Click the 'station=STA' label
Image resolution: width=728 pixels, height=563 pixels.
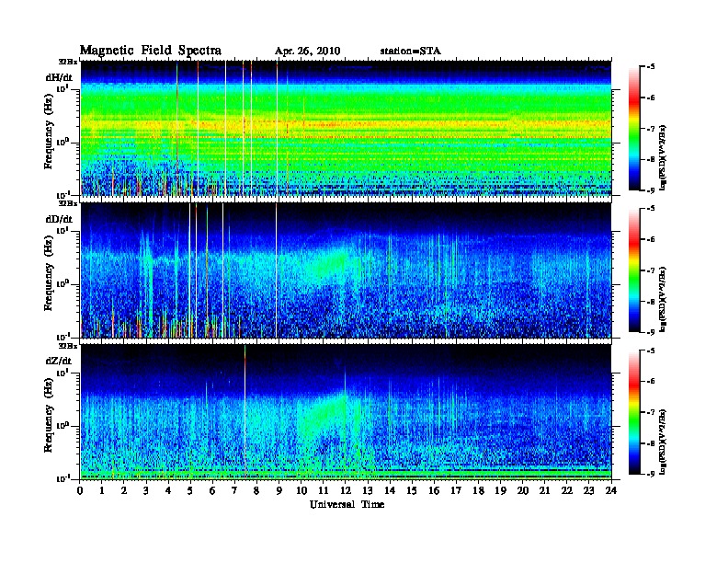(x=411, y=52)
